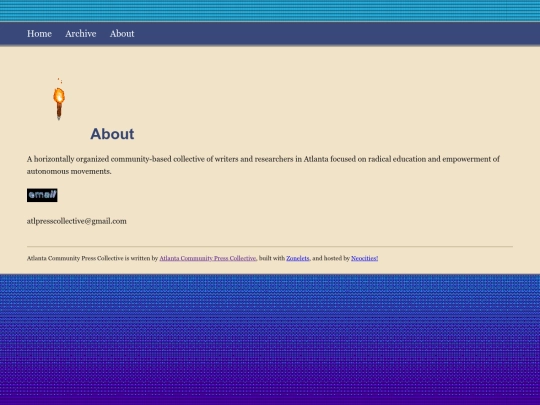
Task: Click the paragraph starting "A horizontally organized"
Action: pos(263,165)
